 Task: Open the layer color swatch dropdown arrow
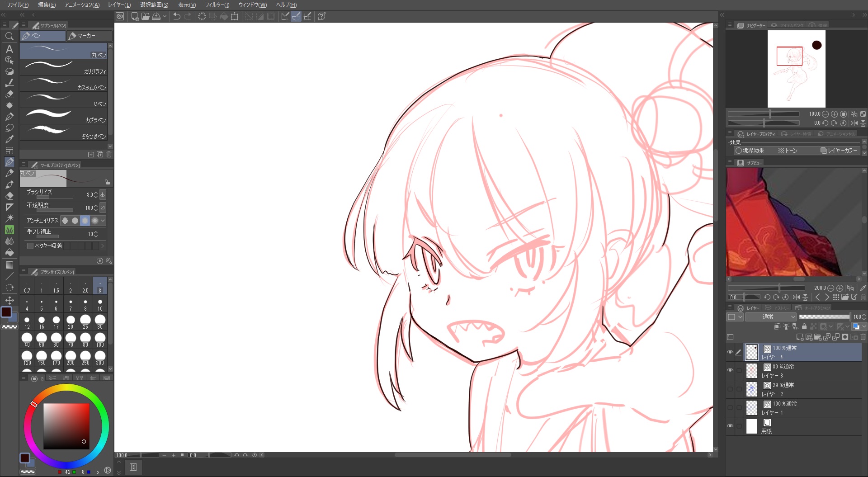click(864, 326)
